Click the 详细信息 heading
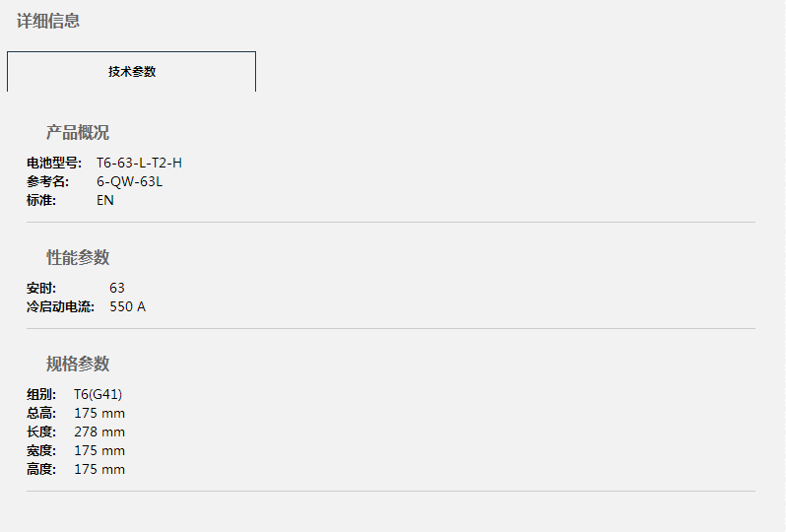This screenshot has height=532, width=786. click(48, 21)
